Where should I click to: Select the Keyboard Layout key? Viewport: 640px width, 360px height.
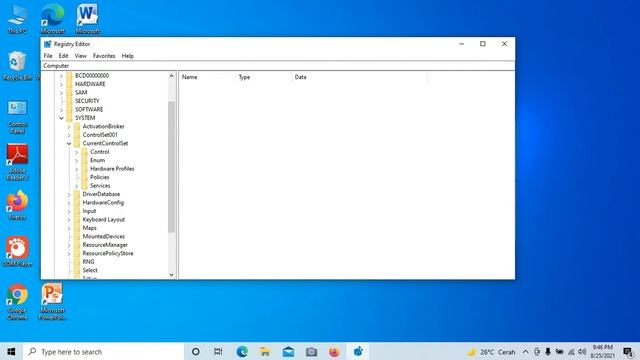coord(104,220)
